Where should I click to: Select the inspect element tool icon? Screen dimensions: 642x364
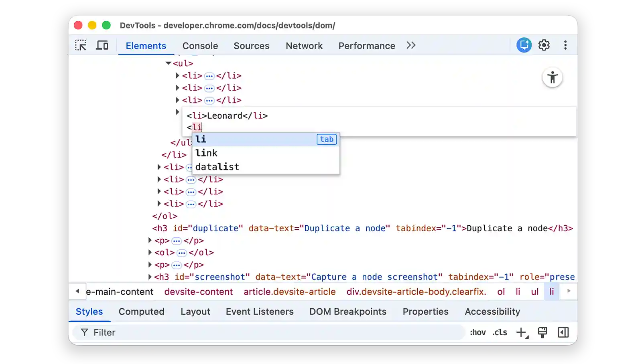tap(81, 45)
